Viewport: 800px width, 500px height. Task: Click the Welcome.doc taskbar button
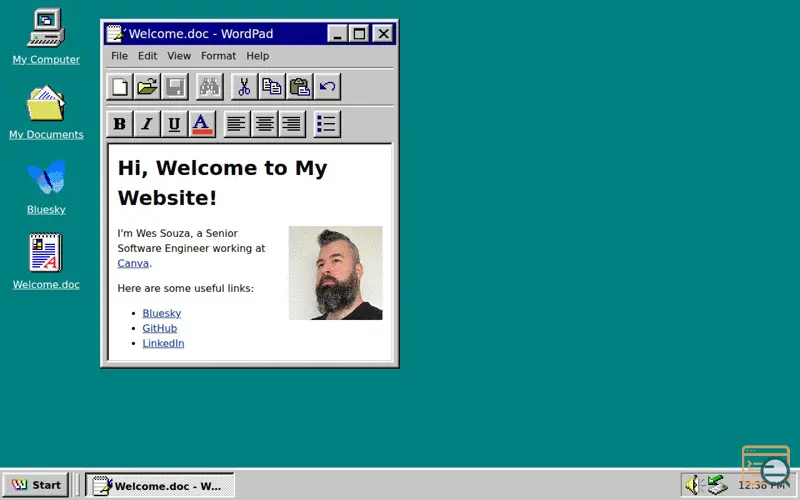click(160, 485)
